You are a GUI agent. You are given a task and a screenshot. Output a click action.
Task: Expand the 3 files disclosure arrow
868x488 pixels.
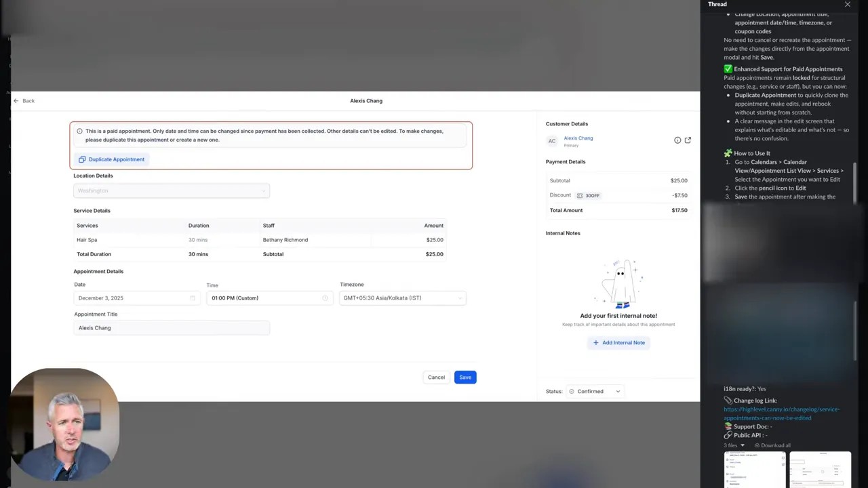(743, 445)
